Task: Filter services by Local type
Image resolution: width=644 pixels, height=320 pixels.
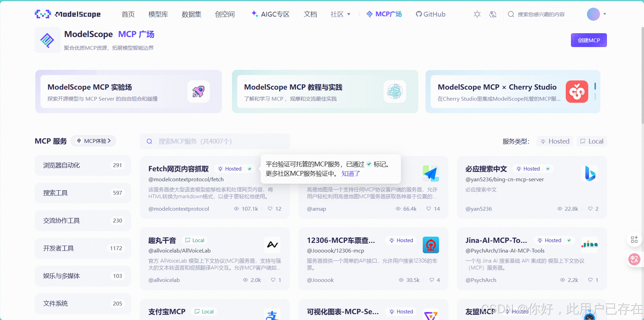Action: [592, 141]
